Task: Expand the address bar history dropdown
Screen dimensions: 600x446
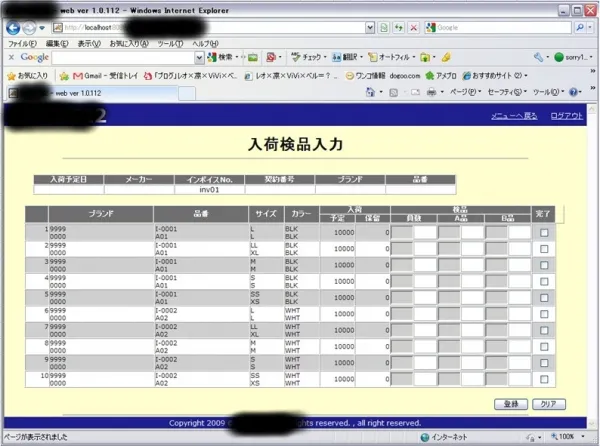Action: [370, 28]
